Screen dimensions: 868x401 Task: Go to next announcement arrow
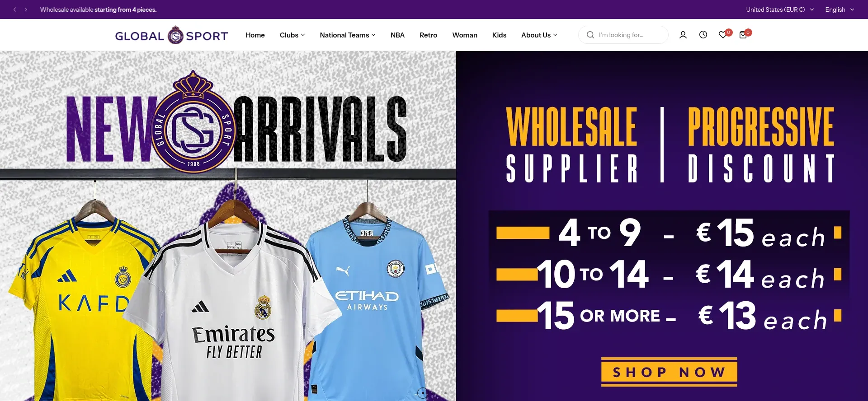coord(26,9)
